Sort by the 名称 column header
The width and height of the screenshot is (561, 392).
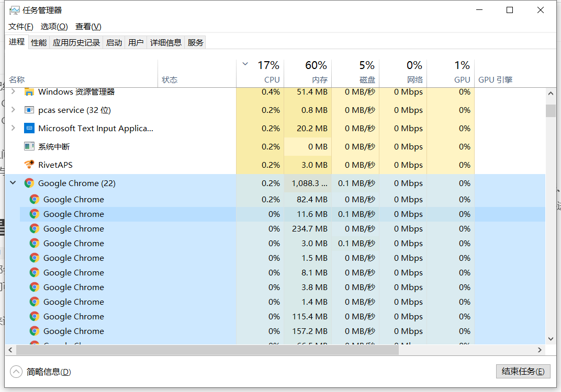point(81,73)
